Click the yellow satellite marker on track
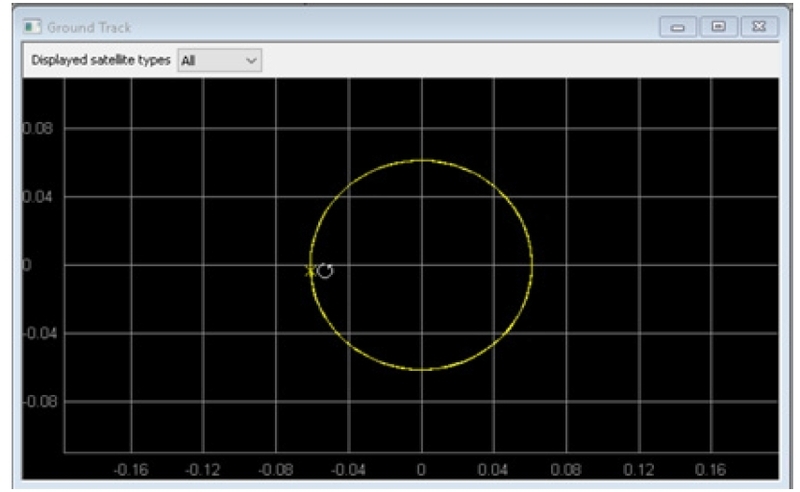 pos(309,271)
